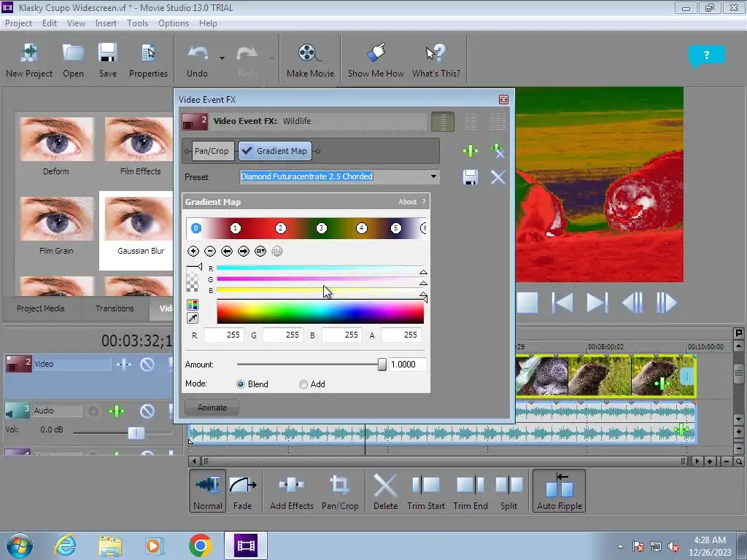Click the R value input field
This screenshot has height=560, width=747.
(223, 335)
